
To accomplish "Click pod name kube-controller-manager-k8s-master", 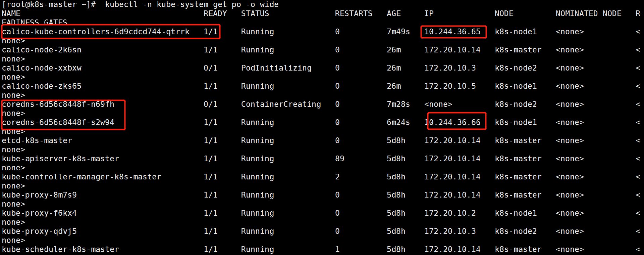I will click(82, 177).
